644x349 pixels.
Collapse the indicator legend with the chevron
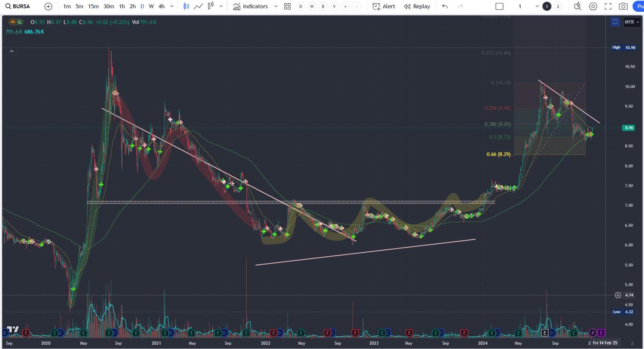pyautogui.click(x=12, y=51)
